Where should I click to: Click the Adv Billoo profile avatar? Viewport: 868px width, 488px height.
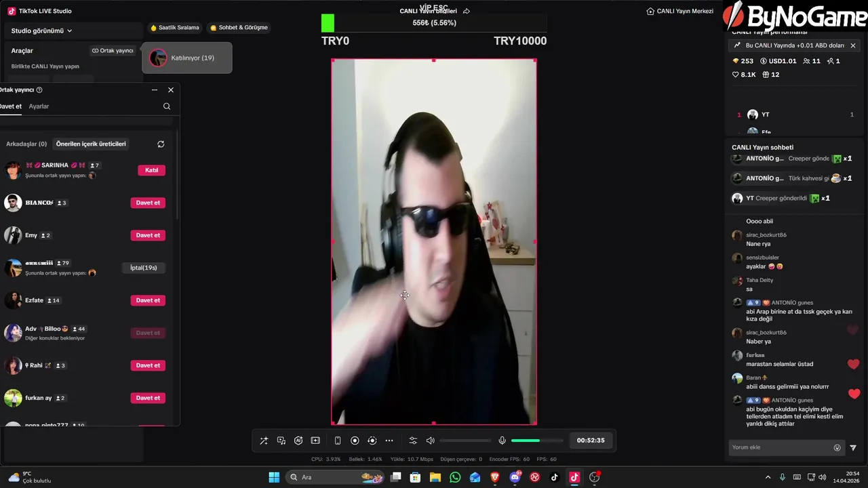(13, 333)
